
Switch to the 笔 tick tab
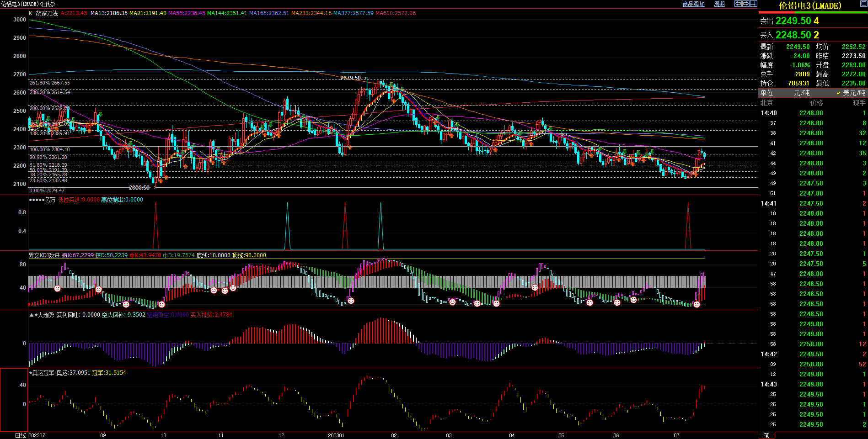click(766, 435)
